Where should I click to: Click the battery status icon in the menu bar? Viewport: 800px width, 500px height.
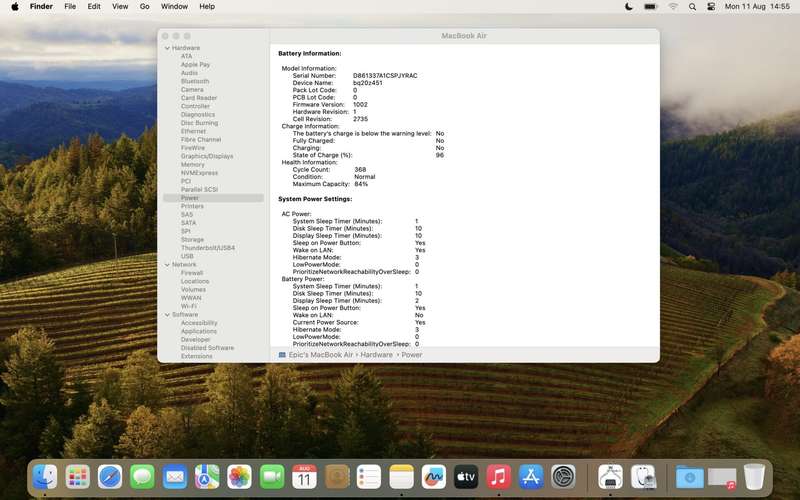[x=651, y=7]
